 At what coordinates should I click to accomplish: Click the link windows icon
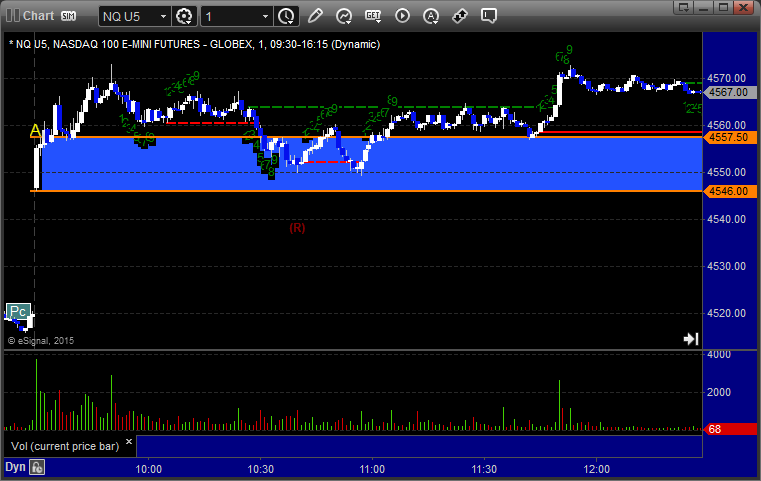coord(460,16)
